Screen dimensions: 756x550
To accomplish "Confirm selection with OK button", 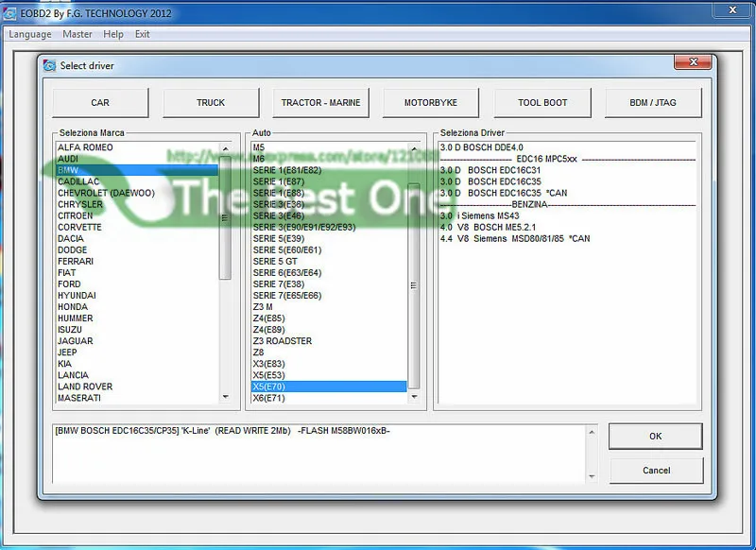I will pos(655,437).
